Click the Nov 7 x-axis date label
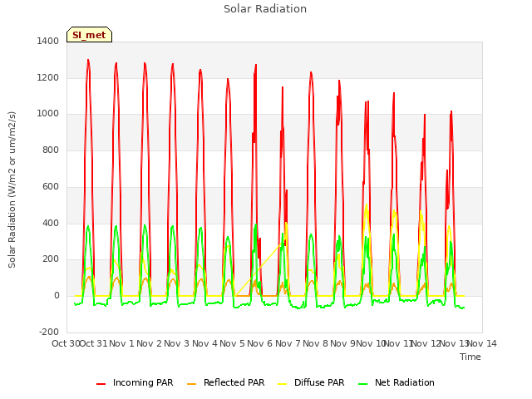Screen dimensions: 532x399 [x=288, y=343]
